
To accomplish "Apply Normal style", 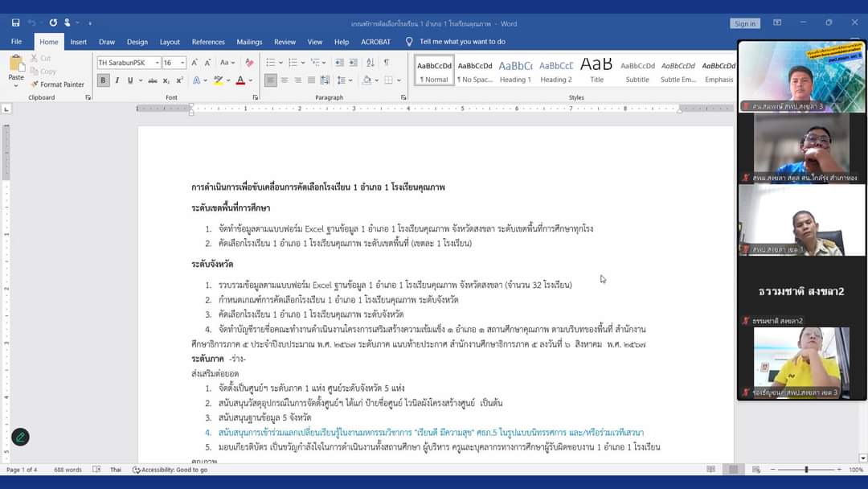I will point(434,71).
